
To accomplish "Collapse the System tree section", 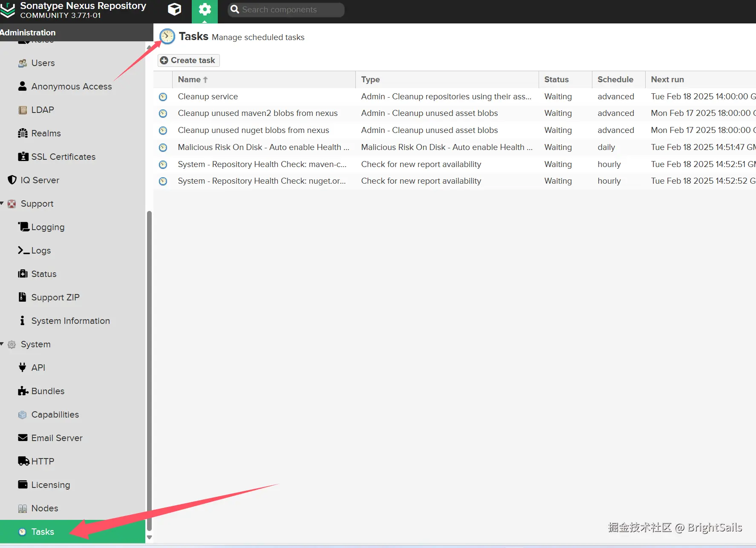I will click(x=2, y=344).
